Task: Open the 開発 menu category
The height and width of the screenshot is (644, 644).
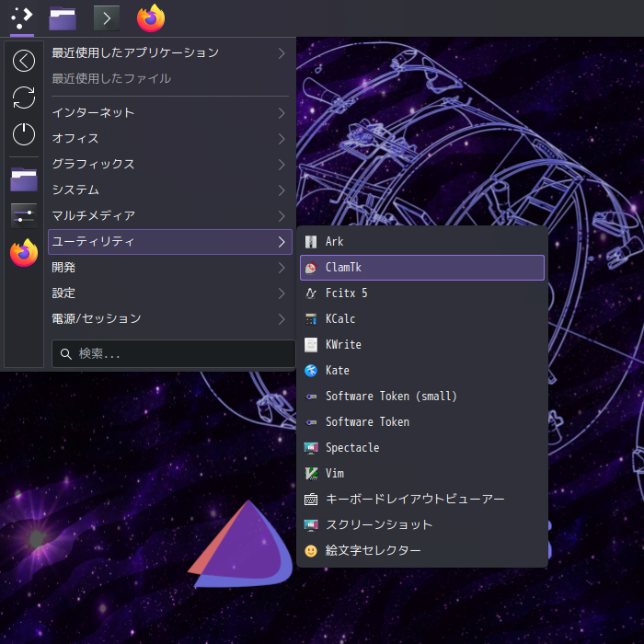Action: pos(170,268)
